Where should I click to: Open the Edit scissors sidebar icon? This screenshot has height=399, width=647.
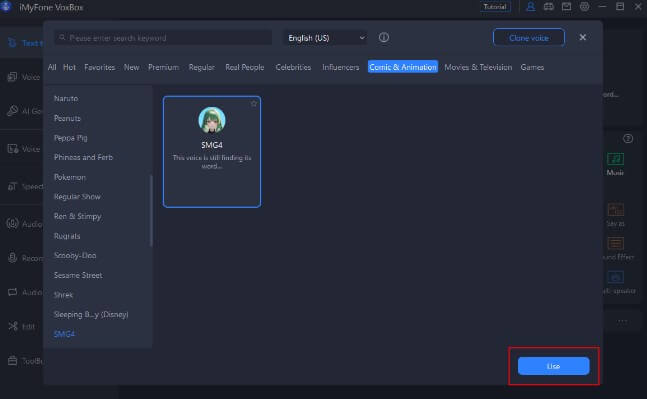tap(13, 326)
